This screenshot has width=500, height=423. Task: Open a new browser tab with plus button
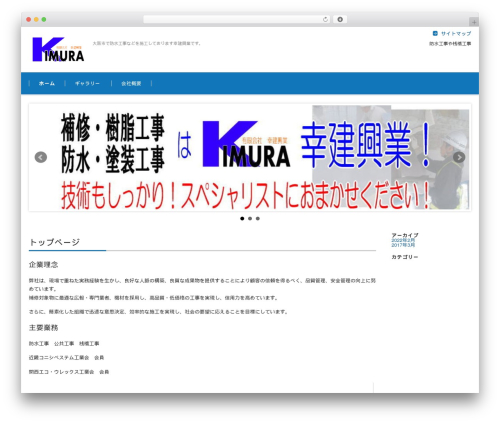(474, 22)
